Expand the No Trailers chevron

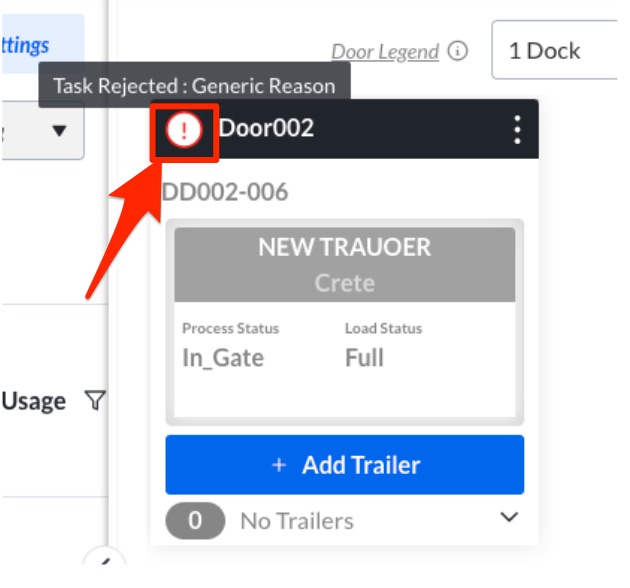click(x=509, y=518)
